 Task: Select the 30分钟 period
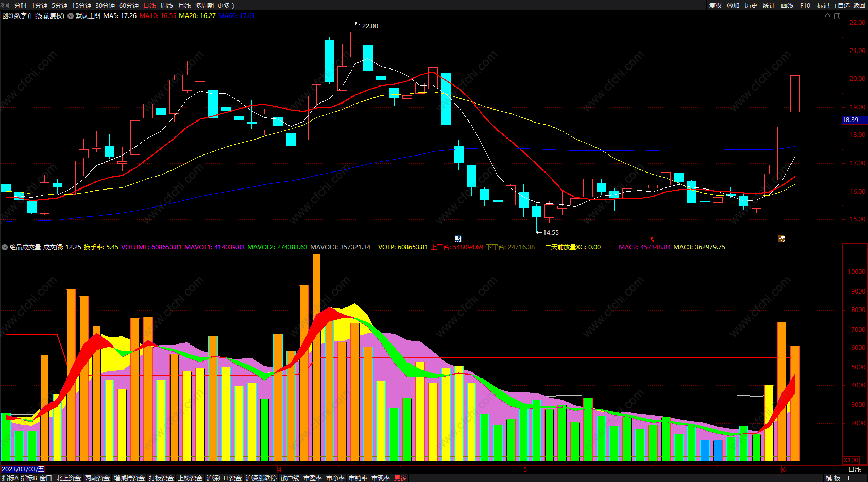[x=105, y=5]
